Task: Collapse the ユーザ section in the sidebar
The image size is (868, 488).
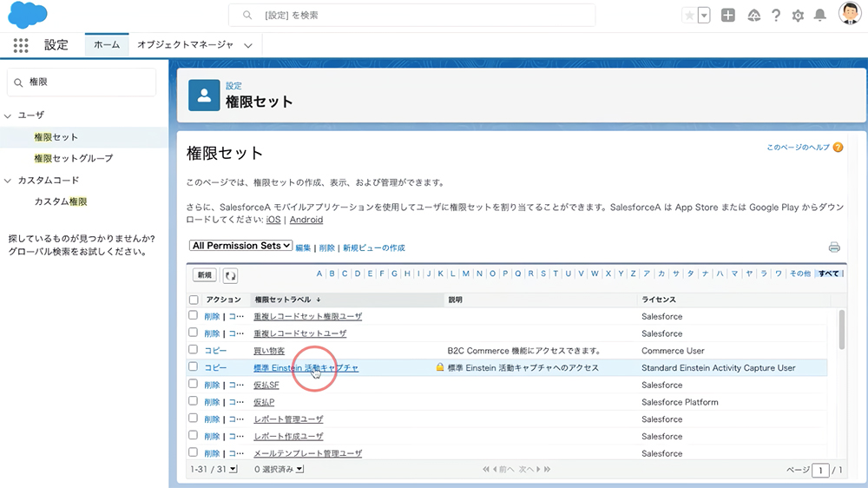Action: point(8,115)
